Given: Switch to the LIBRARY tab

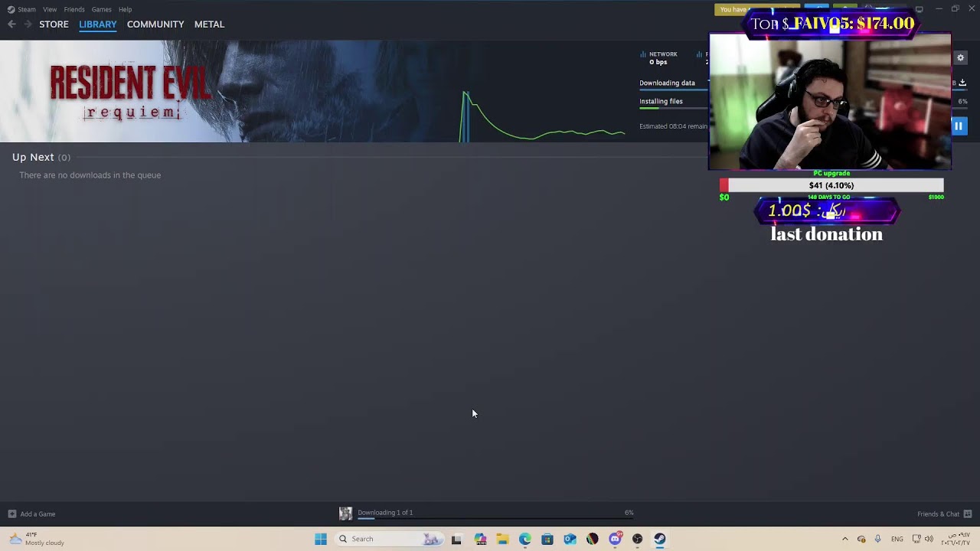Looking at the screenshot, I should click(98, 24).
